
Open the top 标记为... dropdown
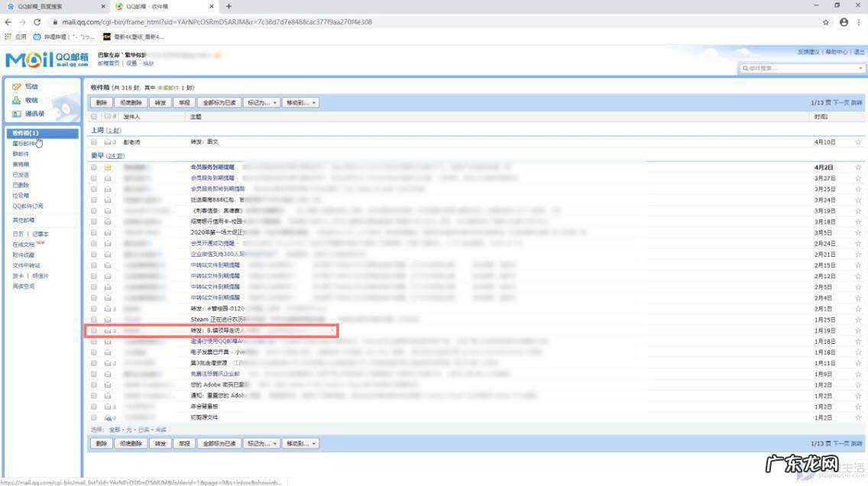262,102
